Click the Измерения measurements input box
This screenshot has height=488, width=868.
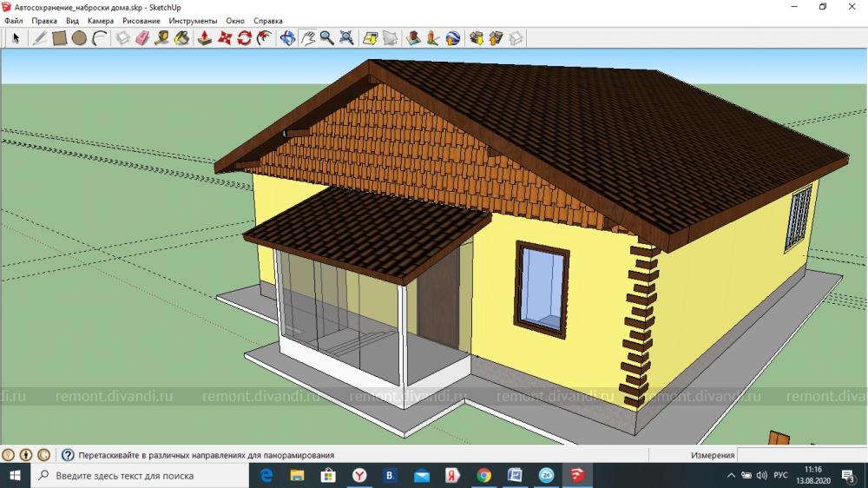[800, 455]
